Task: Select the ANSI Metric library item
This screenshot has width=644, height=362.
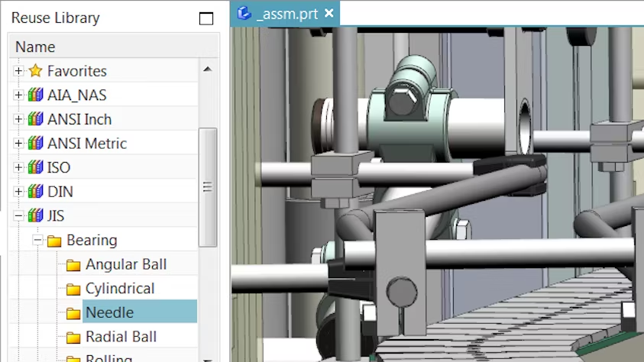Action: (86, 144)
